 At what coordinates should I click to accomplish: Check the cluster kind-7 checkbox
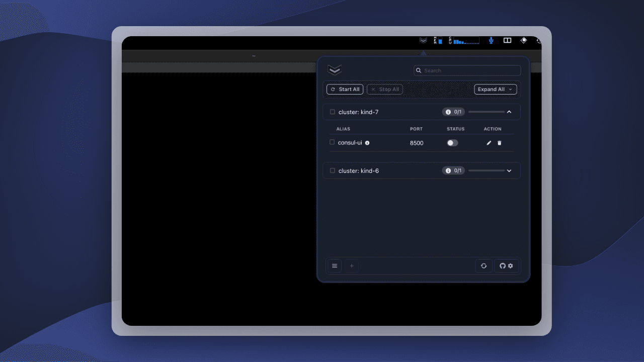[332, 112]
